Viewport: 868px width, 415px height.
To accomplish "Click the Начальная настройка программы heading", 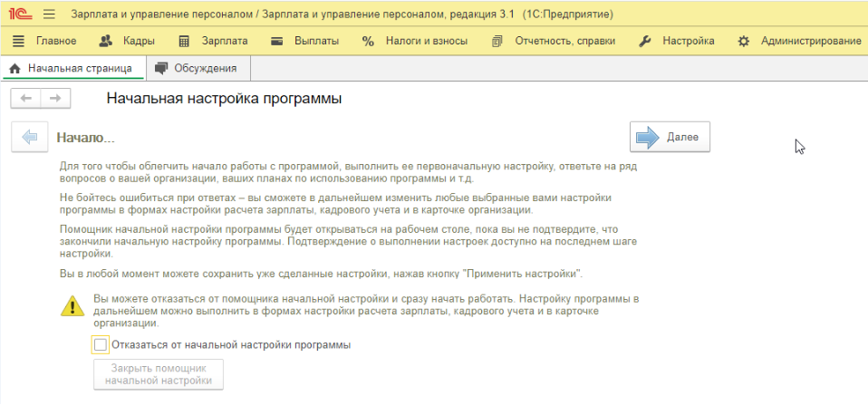I will click(x=224, y=98).
